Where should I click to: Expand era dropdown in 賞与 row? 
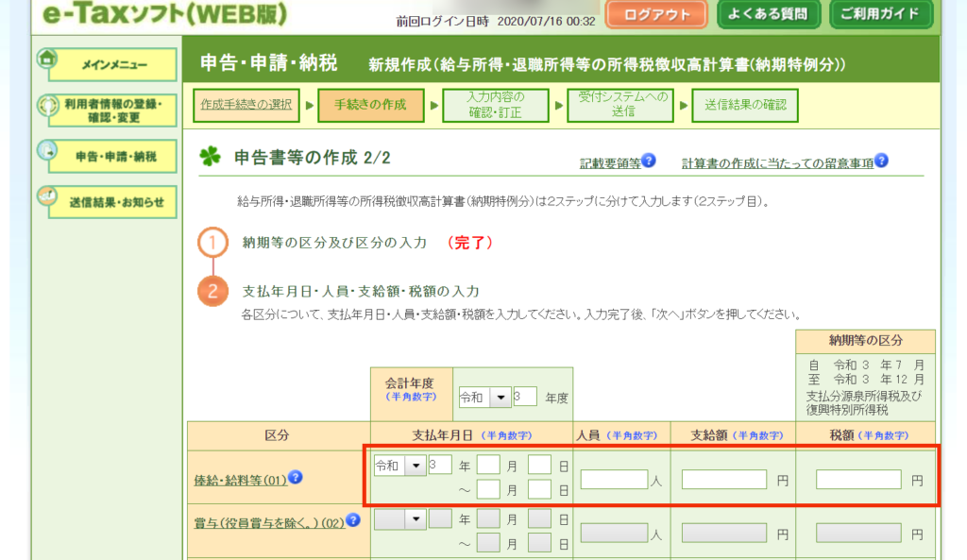pos(415,518)
